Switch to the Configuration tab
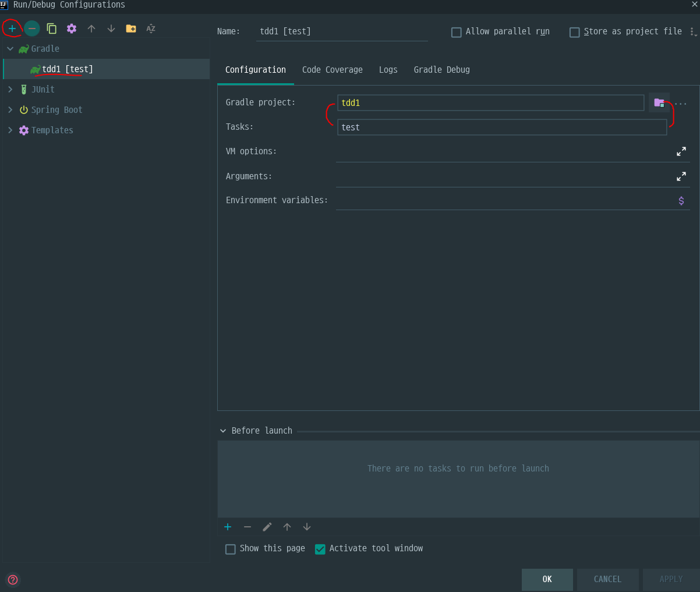 pos(256,70)
